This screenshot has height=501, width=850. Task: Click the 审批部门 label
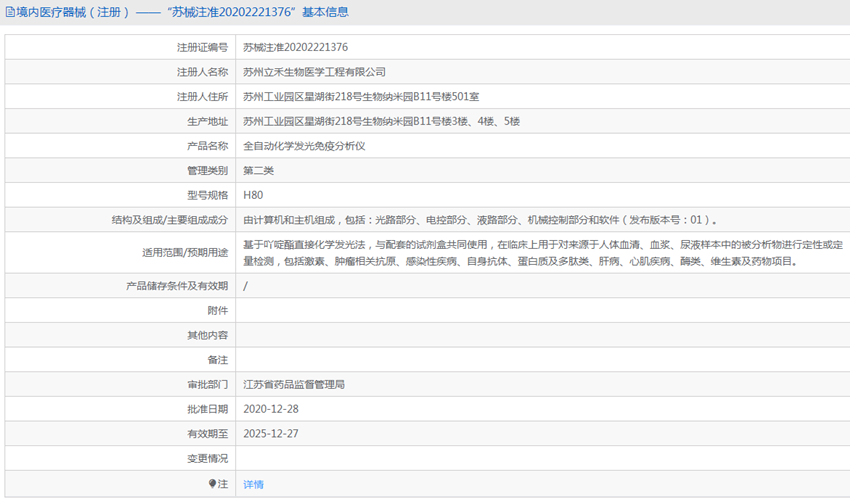point(208,384)
